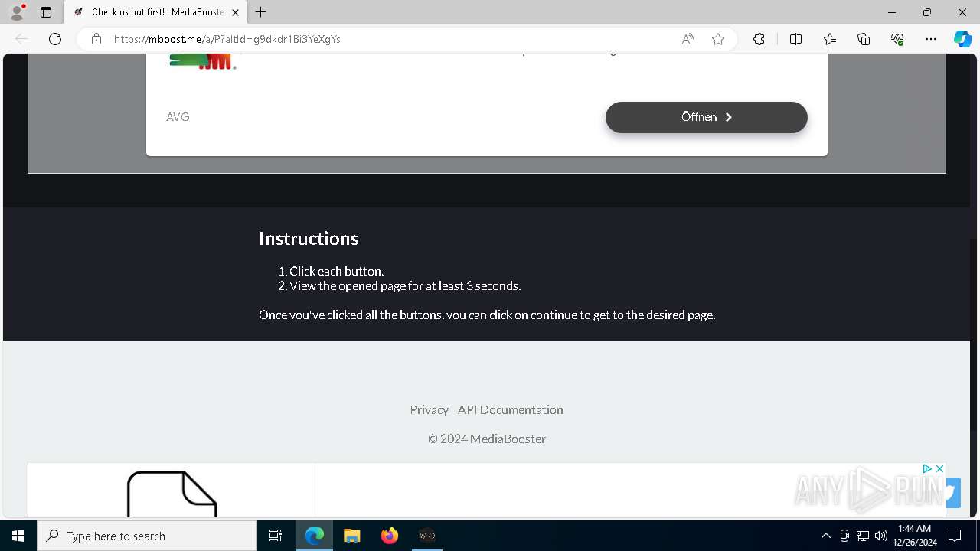Open Favorites list icon
The width and height of the screenshot is (980, 551).
830,39
